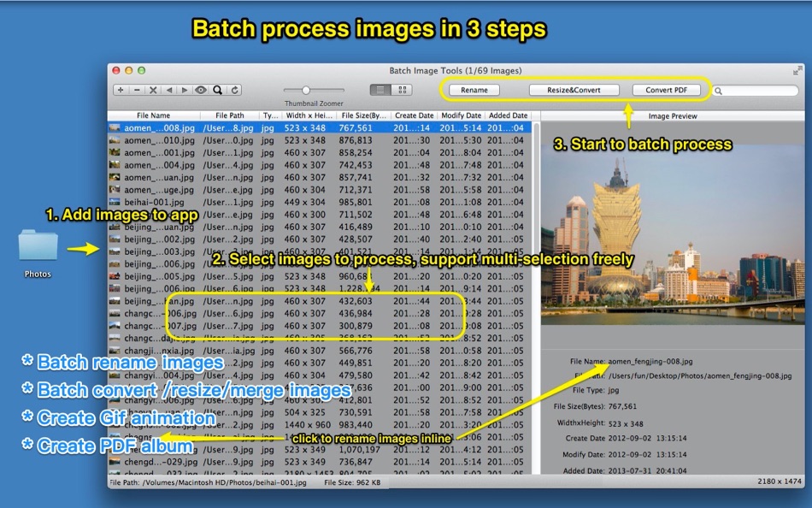The height and width of the screenshot is (508, 812).
Task: Click the search field in toolbar
Action: (756, 91)
